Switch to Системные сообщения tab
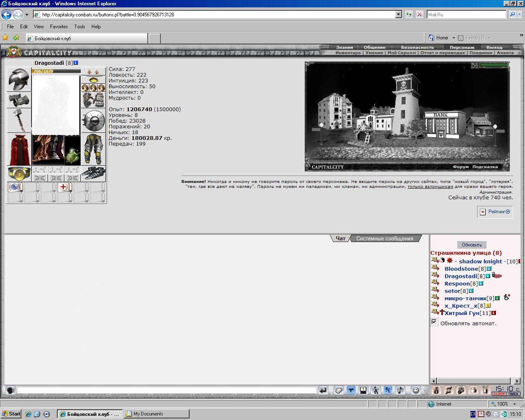This screenshot has height=420, width=525. (385, 238)
